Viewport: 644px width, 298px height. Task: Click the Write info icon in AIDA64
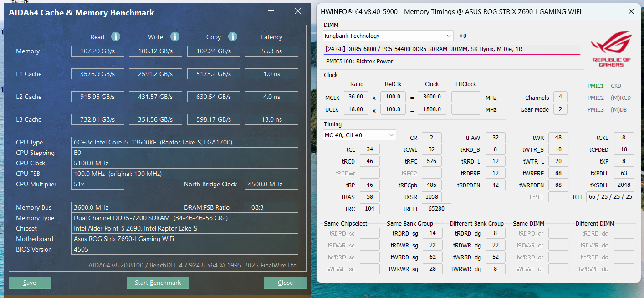click(175, 36)
